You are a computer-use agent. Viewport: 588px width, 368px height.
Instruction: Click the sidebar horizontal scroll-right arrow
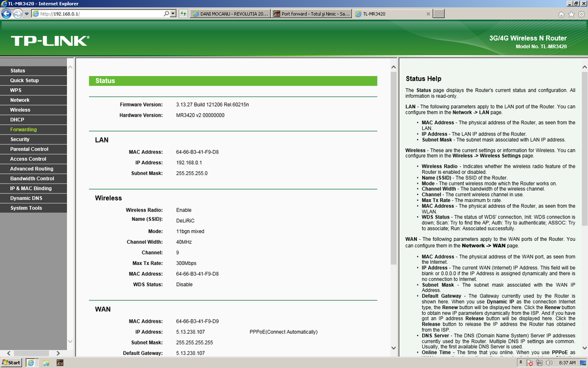(58, 353)
